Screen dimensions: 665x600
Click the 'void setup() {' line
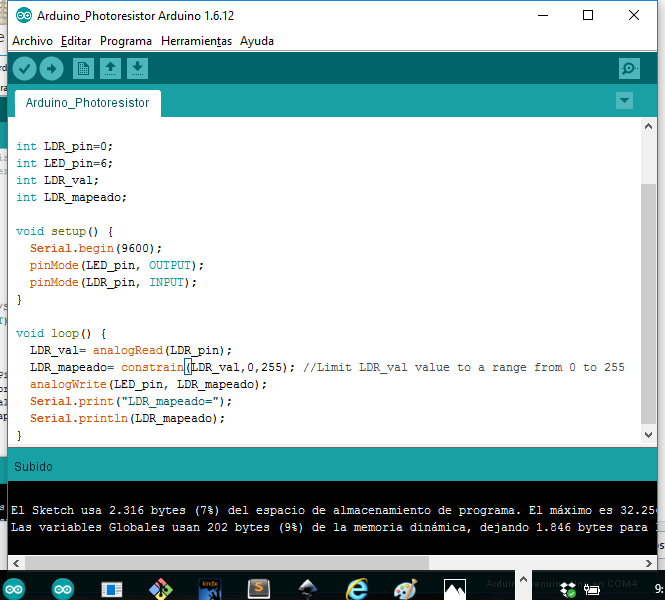pyautogui.click(x=64, y=232)
